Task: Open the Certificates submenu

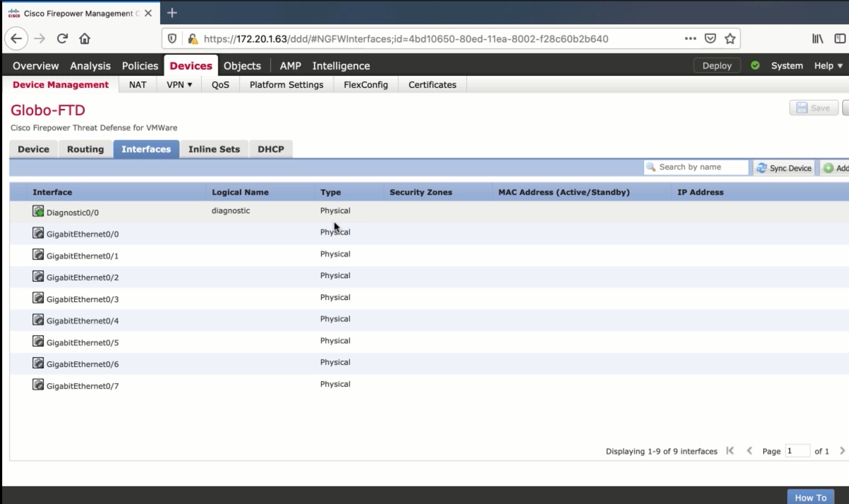Action: [432, 85]
